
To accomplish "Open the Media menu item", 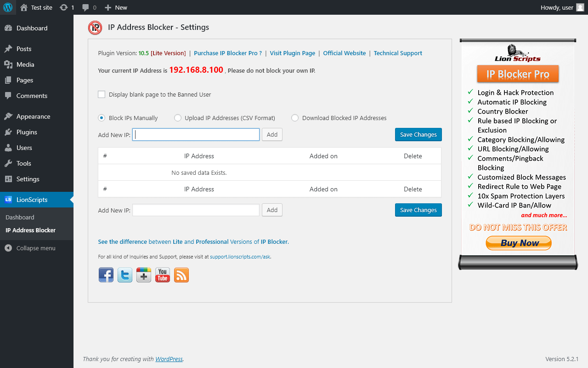I will point(37,64).
